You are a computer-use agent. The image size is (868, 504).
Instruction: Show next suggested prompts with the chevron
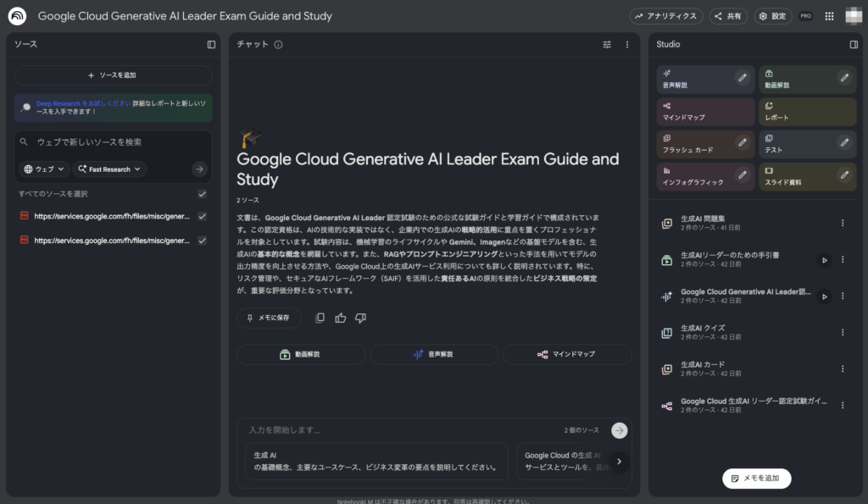click(x=620, y=462)
